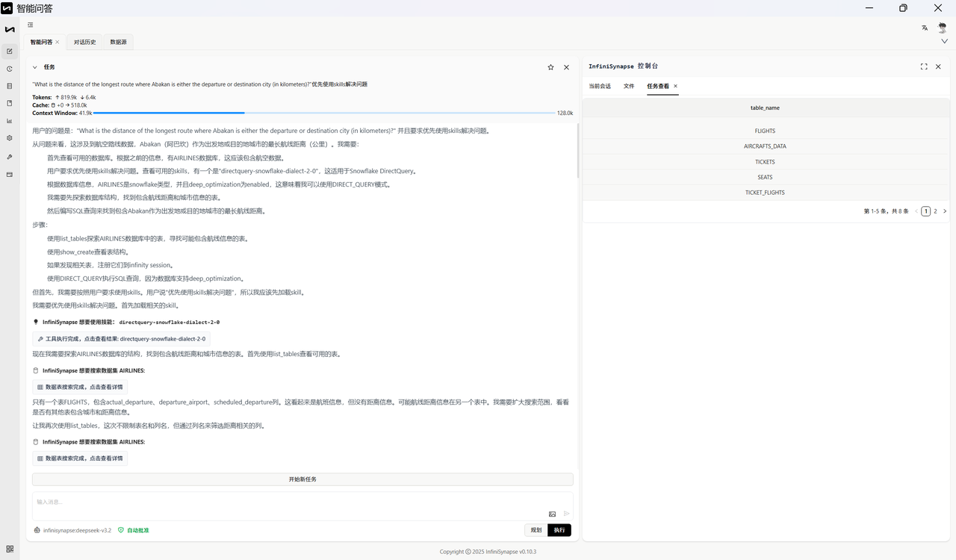The width and height of the screenshot is (956, 560).
Task: Select page 2 in the pagination
Action: 935,211
